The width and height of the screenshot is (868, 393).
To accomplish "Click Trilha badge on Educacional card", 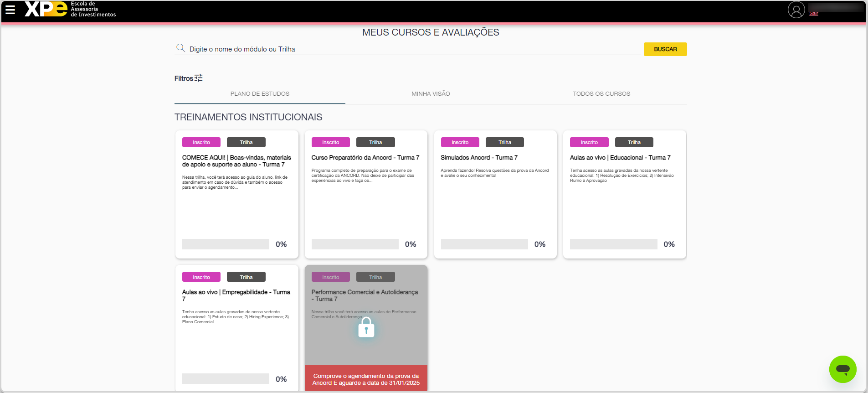I will 634,142.
